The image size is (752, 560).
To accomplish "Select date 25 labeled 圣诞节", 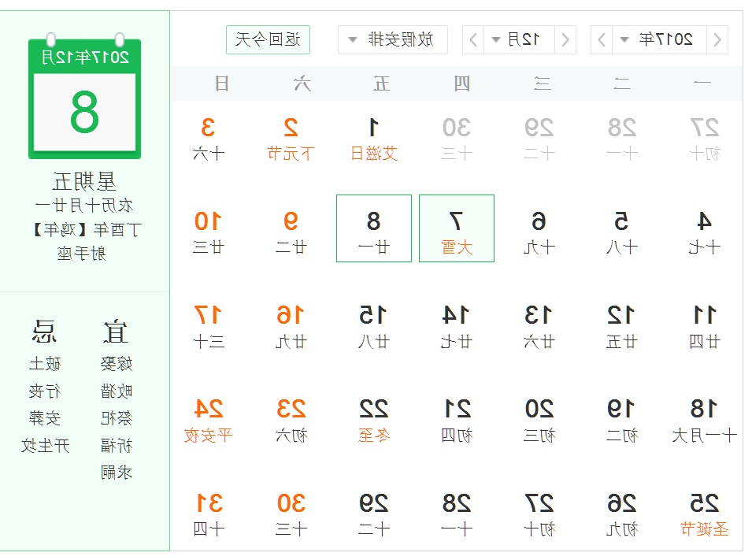I will tap(705, 515).
